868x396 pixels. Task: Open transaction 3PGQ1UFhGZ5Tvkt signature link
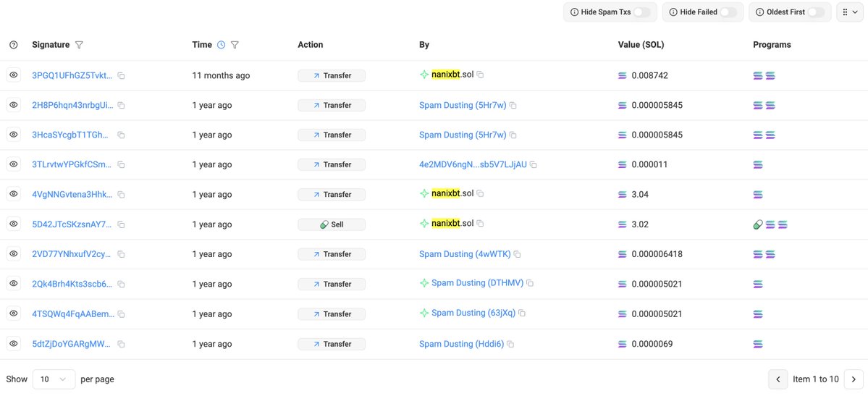(72, 75)
